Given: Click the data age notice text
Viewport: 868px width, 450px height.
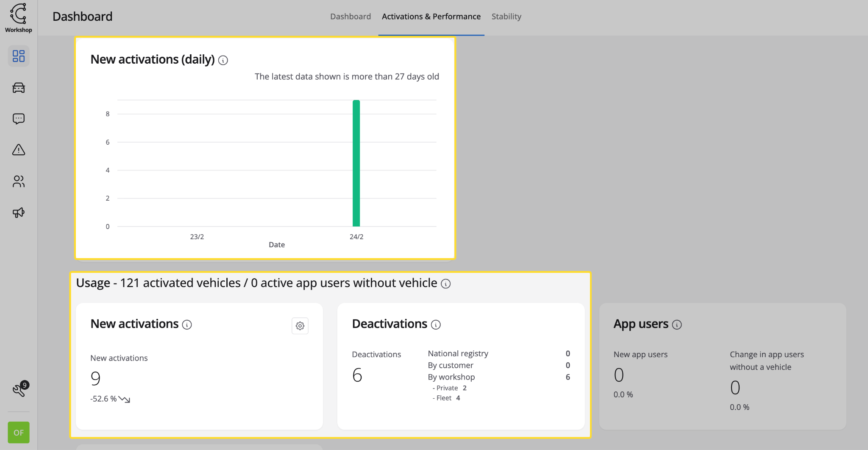Looking at the screenshot, I should (x=347, y=77).
